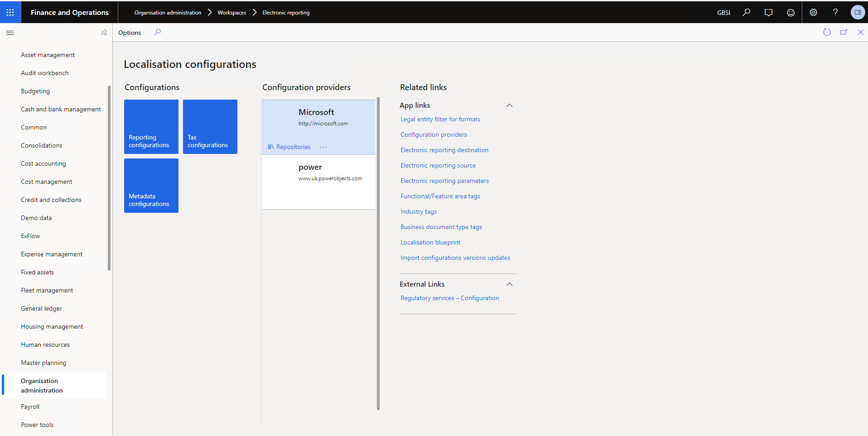
Task: Select Payroll module
Action: click(30, 407)
